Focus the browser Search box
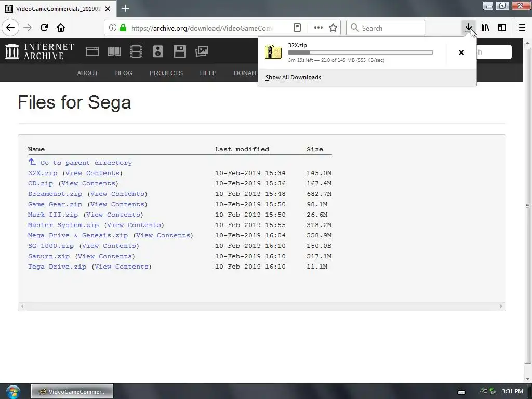Image resolution: width=532 pixels, height=399 pixels. [x=386, y=28]
